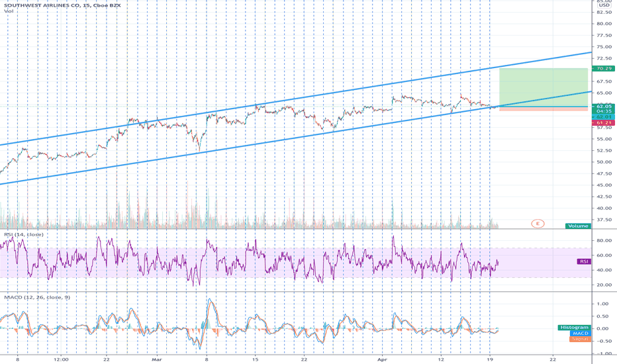Click the purple RSI tag on scale

coord(584,261)
